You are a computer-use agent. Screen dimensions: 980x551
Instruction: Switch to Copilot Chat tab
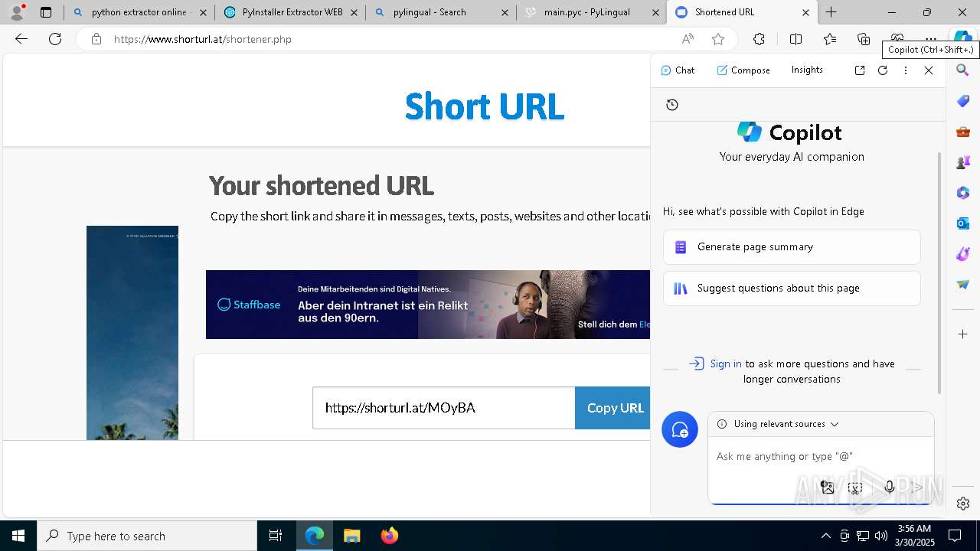click(678, 70)
